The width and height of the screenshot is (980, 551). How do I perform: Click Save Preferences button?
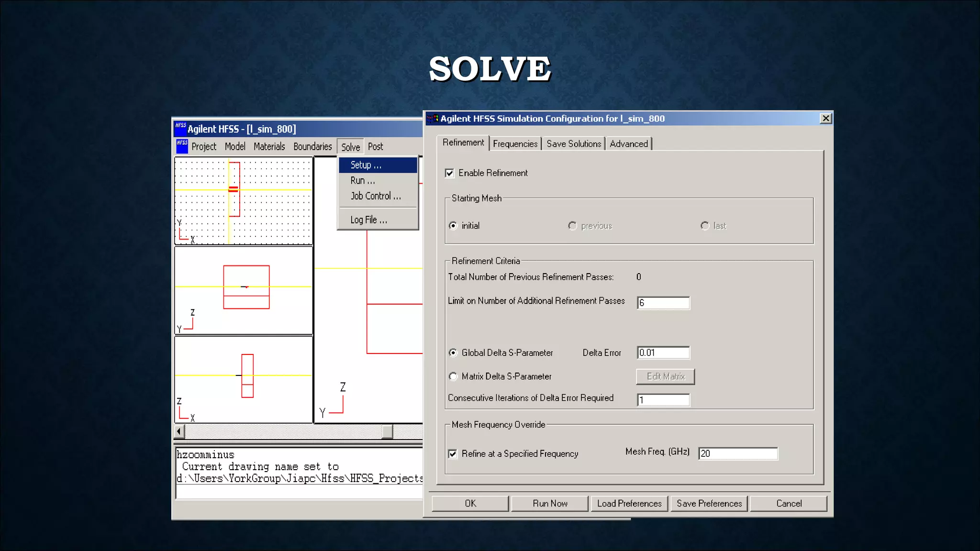(x=709, y=503)
